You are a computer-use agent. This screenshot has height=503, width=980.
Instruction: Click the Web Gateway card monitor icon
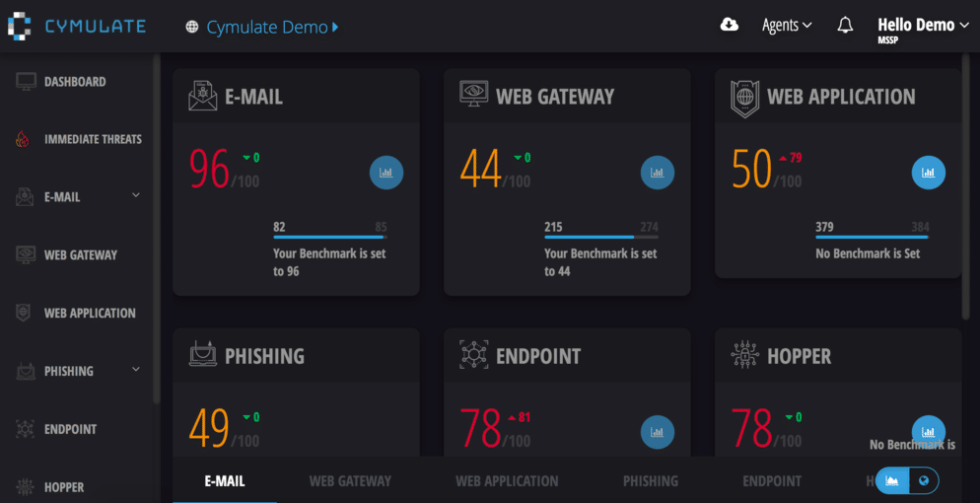(474, 94)
